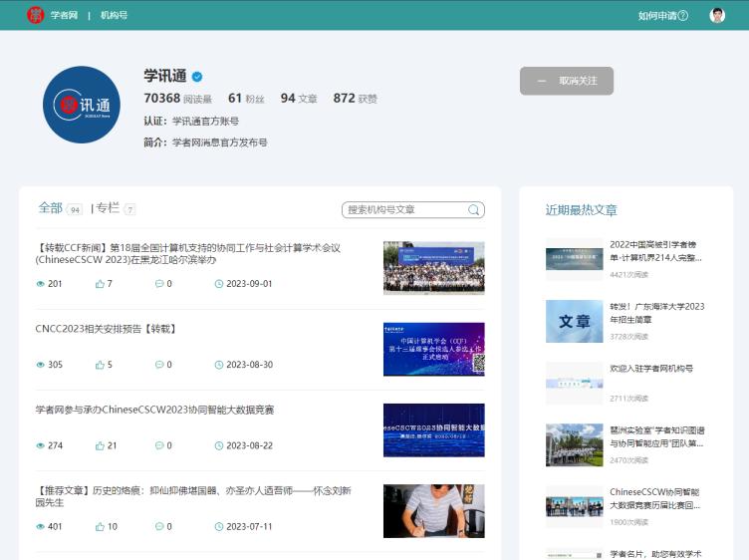Click thumbs-up icon on CNCC2023 article
The image size is (749, 560).
click(x=101, y=365)
